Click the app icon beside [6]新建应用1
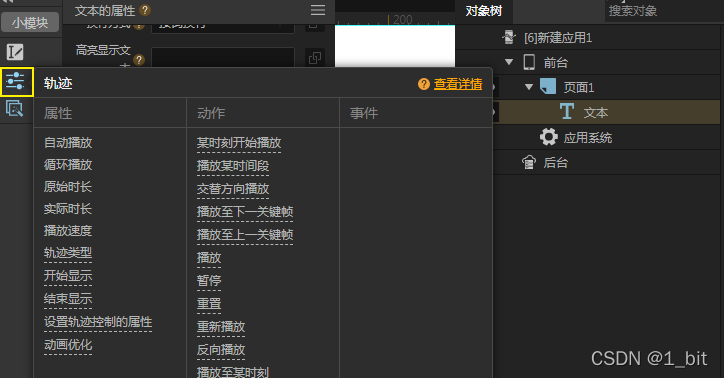This screenshot has width=724, height=378. coord(508,37)
